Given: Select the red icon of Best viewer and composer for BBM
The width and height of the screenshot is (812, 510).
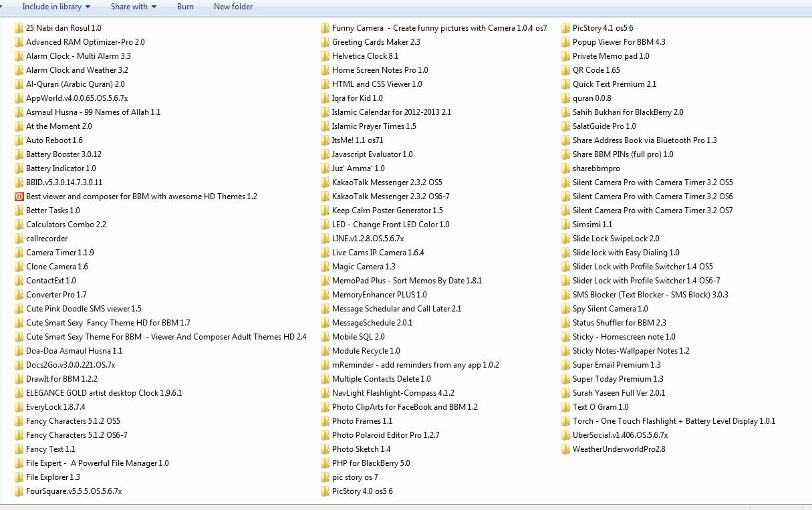Looking at the screenshot, I should pyautogui.click(x=19, y=197).
